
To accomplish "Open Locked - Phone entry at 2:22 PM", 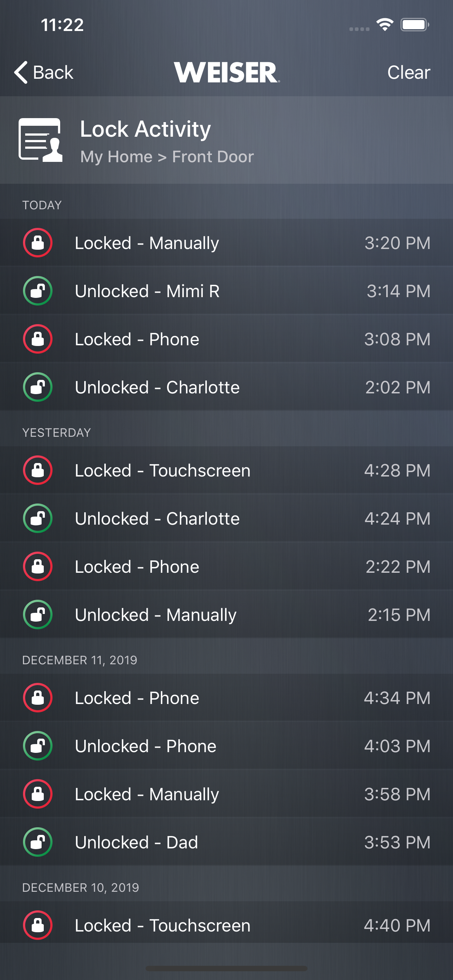I will tap(226, 567).
